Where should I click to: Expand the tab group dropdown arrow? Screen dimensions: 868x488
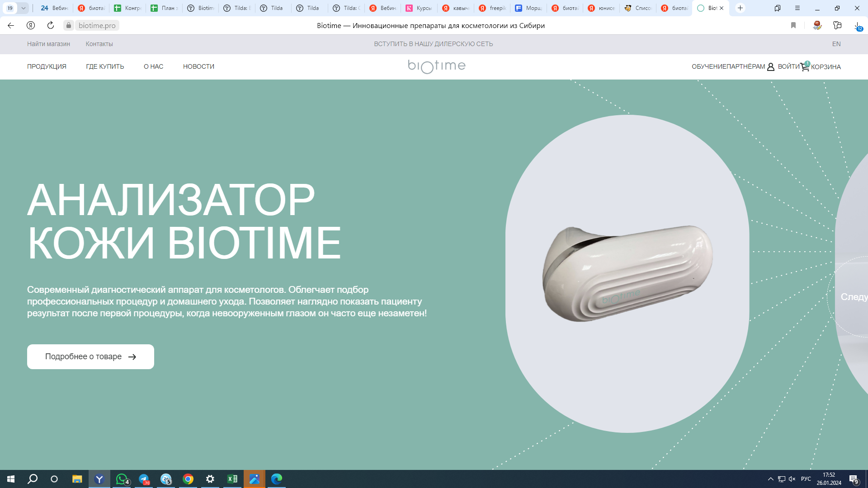[x=23, y=8]
